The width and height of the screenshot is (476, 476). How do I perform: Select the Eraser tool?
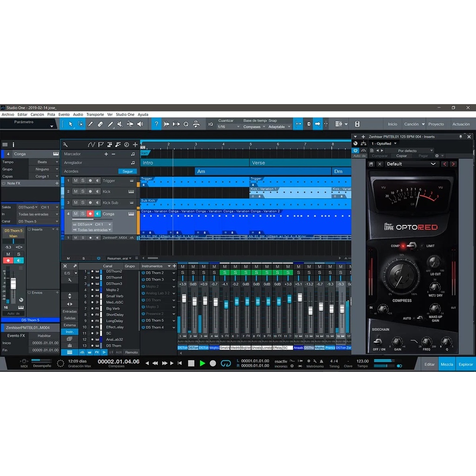click(100, 124)
